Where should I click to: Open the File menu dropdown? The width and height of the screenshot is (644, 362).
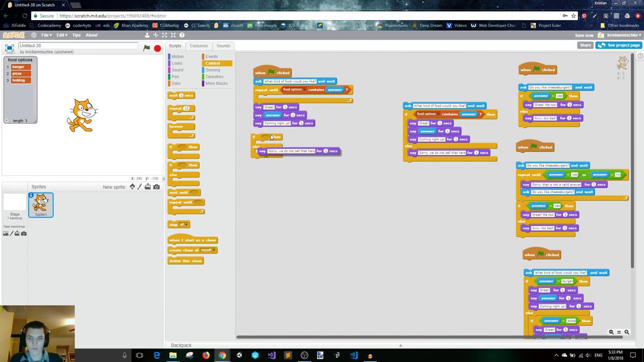46,35
